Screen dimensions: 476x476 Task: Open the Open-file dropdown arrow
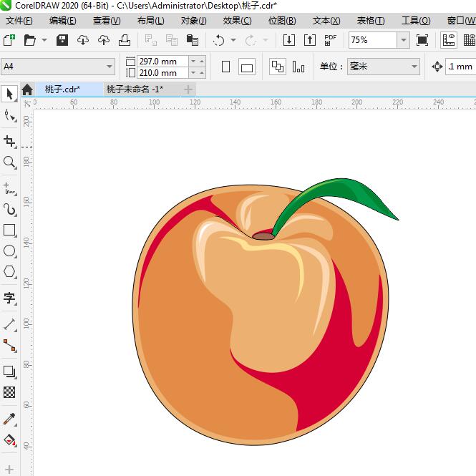(x=44, y=40)
